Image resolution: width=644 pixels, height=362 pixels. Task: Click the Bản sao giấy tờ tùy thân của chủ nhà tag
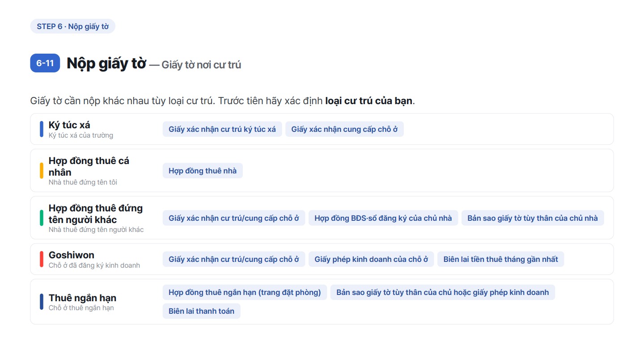tap(533, 218)
